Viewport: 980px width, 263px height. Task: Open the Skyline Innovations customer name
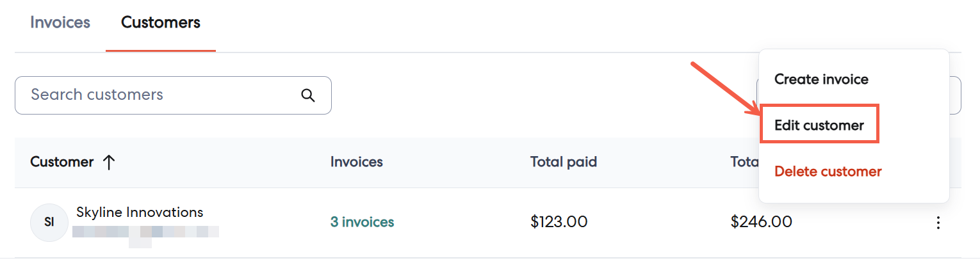tap(140, 212)
